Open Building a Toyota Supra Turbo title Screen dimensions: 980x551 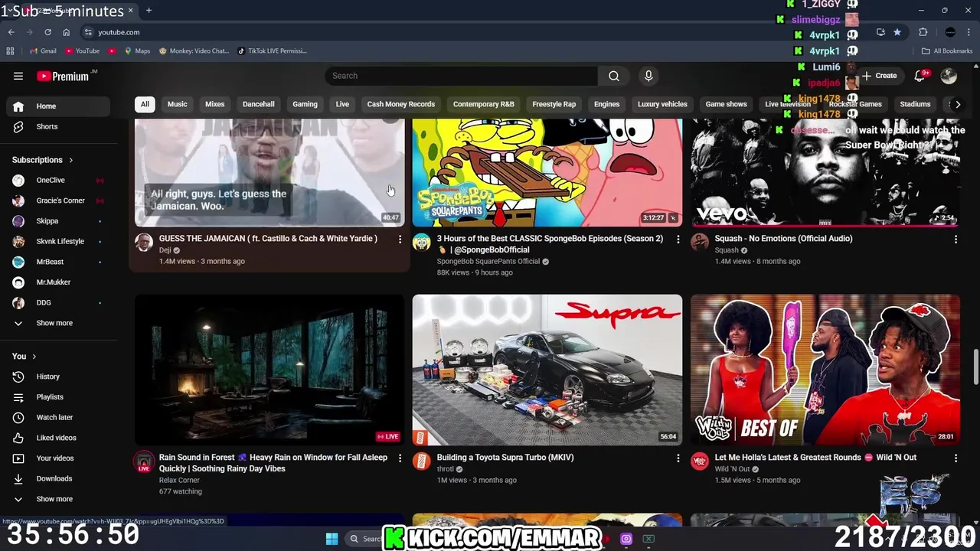pos(505,458)
